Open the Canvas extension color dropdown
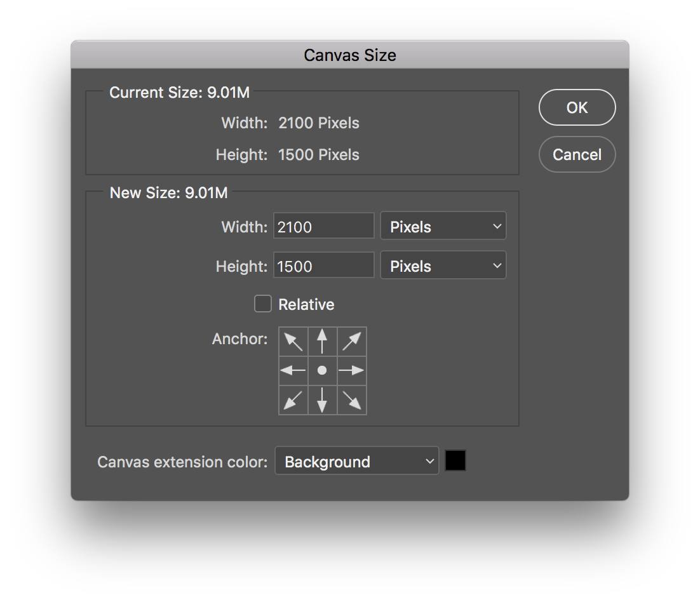 (356, 461)
